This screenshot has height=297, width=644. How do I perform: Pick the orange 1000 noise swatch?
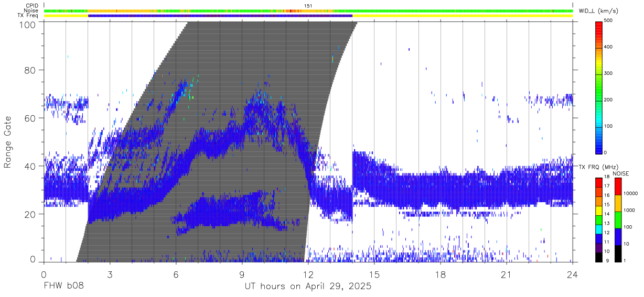point(618,203)
